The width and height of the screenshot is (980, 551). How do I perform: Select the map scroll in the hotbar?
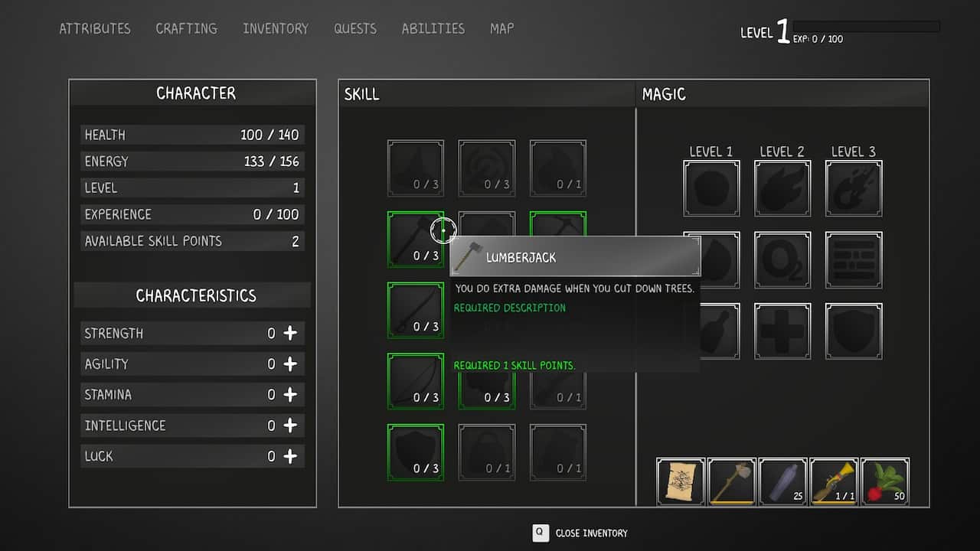[x=681, y=481]
